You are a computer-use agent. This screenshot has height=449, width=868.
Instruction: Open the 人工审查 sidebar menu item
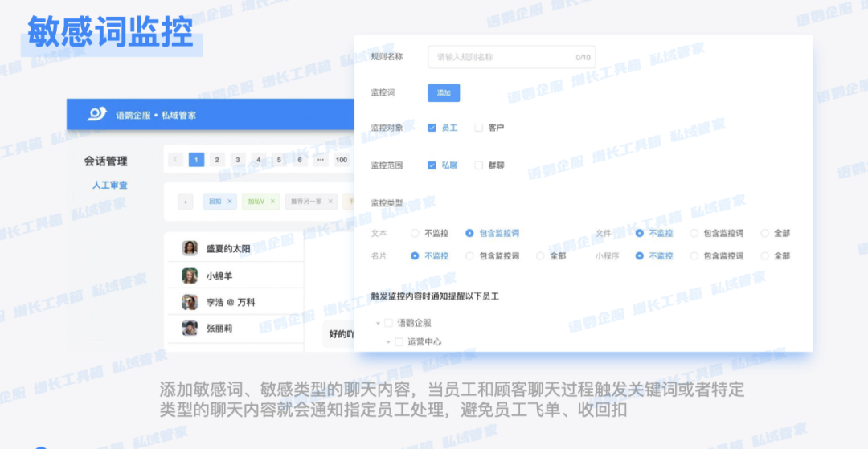109,185
